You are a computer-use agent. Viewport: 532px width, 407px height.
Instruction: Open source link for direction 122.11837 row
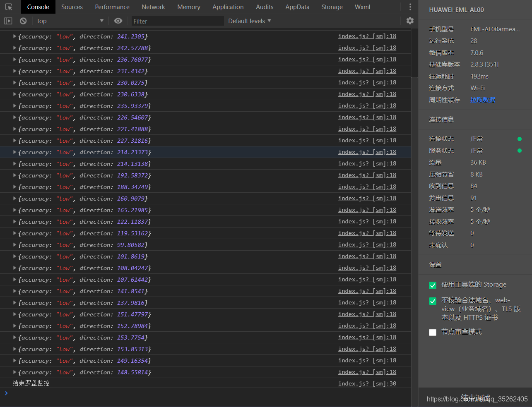click(x=367, y=221)
